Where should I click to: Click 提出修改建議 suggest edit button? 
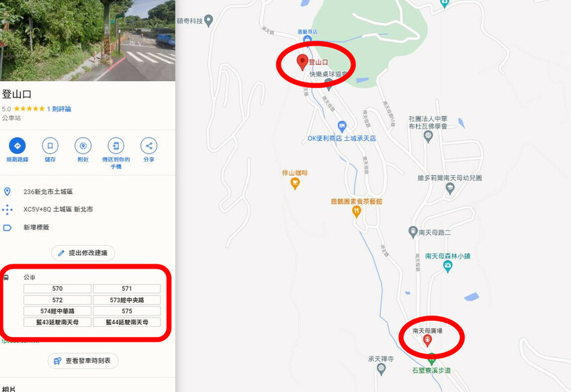click(83, 253)
